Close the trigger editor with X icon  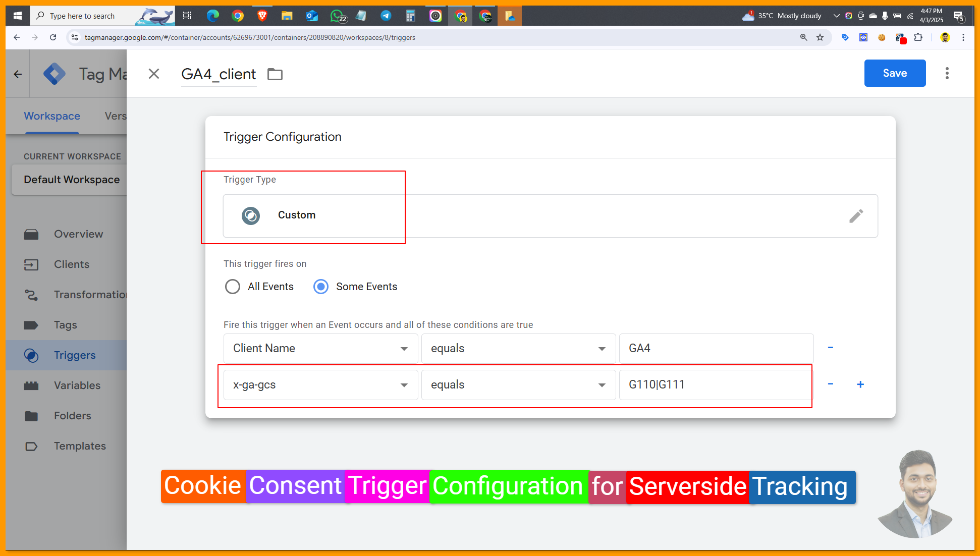pyautogui.click(x=154, y=74)
